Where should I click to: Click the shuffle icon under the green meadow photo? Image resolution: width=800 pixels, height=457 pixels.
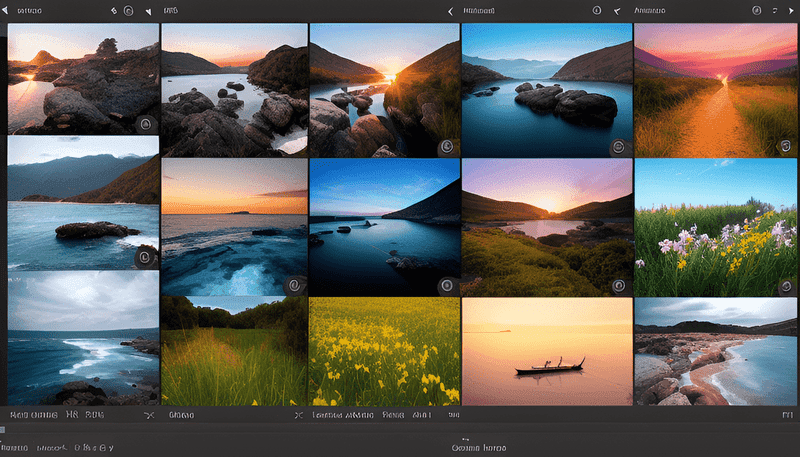click(x=299, y=415)
